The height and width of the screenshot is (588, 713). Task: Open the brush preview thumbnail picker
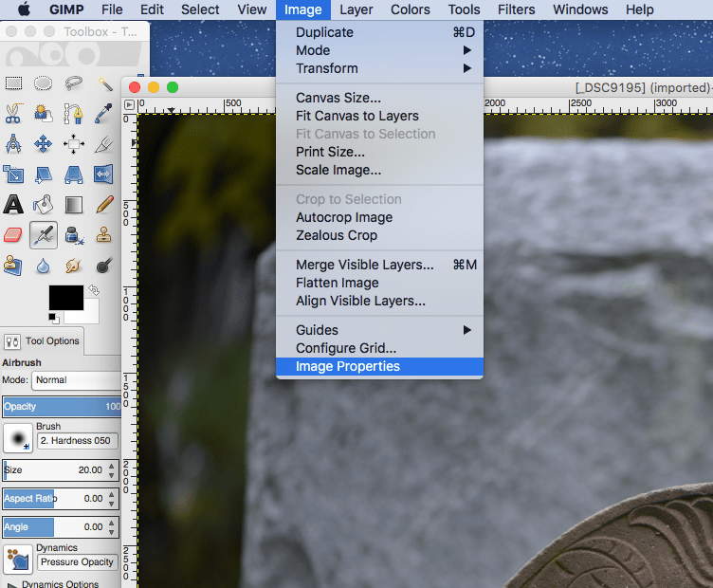(x=18, y=438)
